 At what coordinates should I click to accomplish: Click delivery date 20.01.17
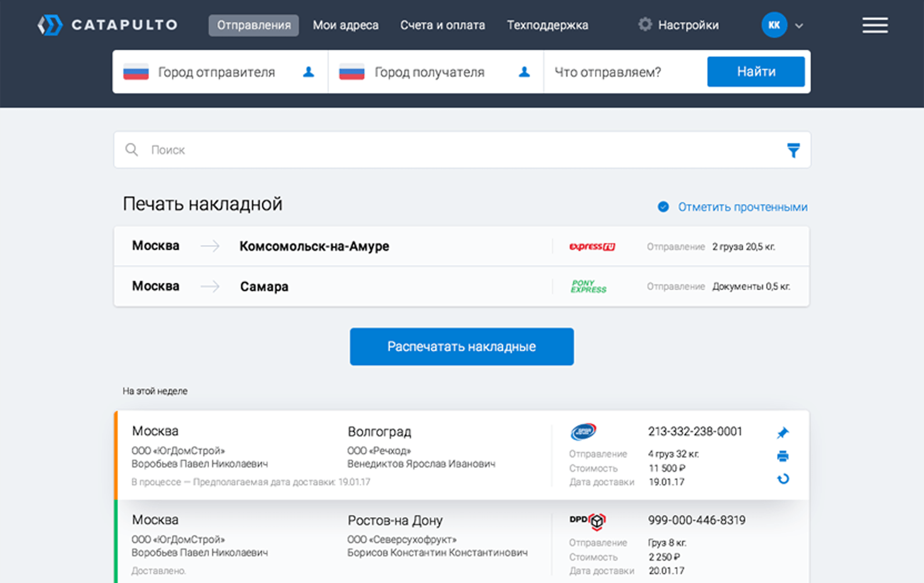[x=666, y=571]
